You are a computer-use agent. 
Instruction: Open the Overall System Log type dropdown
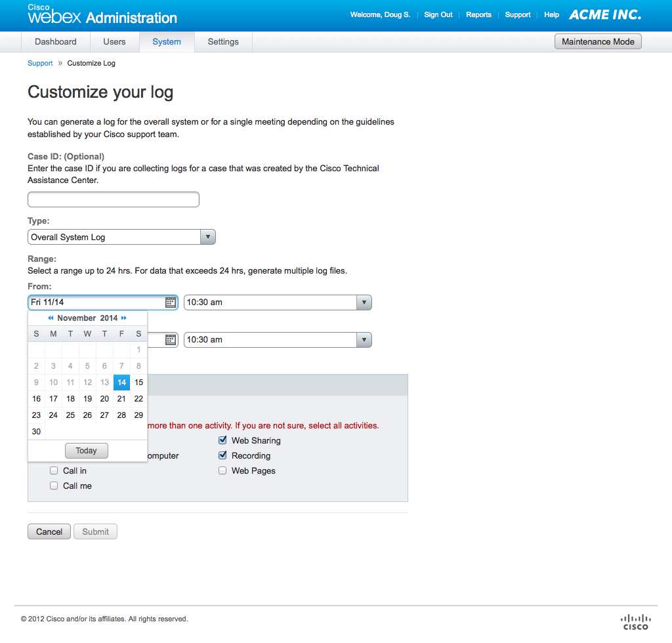pyautogui.click(x=121, y=237)
